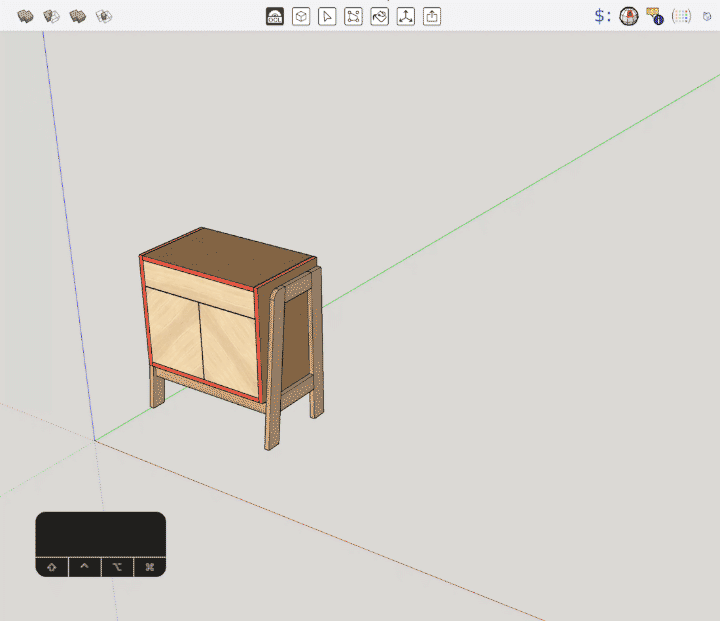Toggle the Shift key indicator in the overlay
Viewport: 720px width, 621px height.
click(51, 567)
